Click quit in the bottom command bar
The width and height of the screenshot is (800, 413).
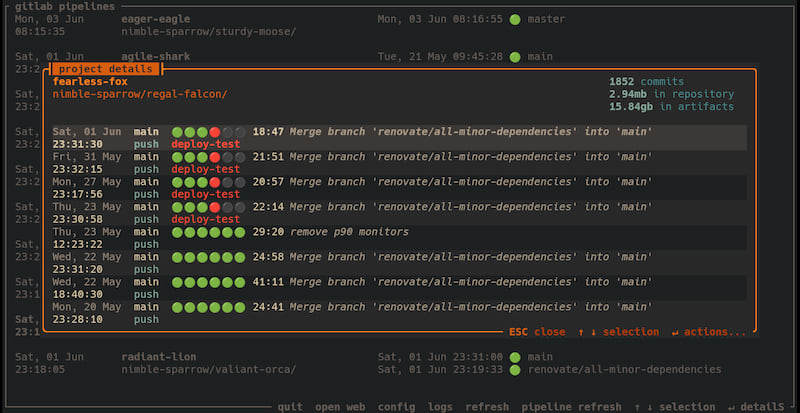point(290,407)
